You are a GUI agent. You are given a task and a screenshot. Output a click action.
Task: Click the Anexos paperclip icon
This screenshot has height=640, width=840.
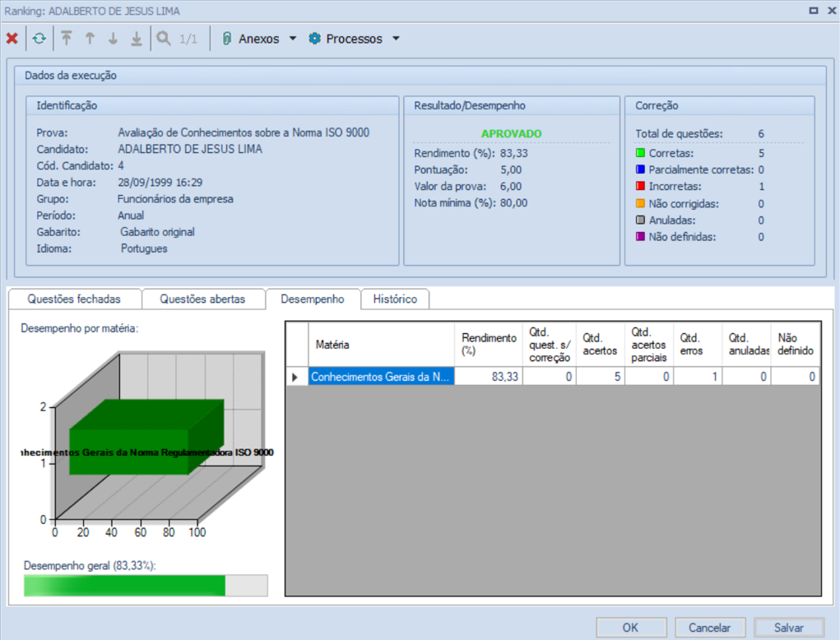(x=226, y=39)
